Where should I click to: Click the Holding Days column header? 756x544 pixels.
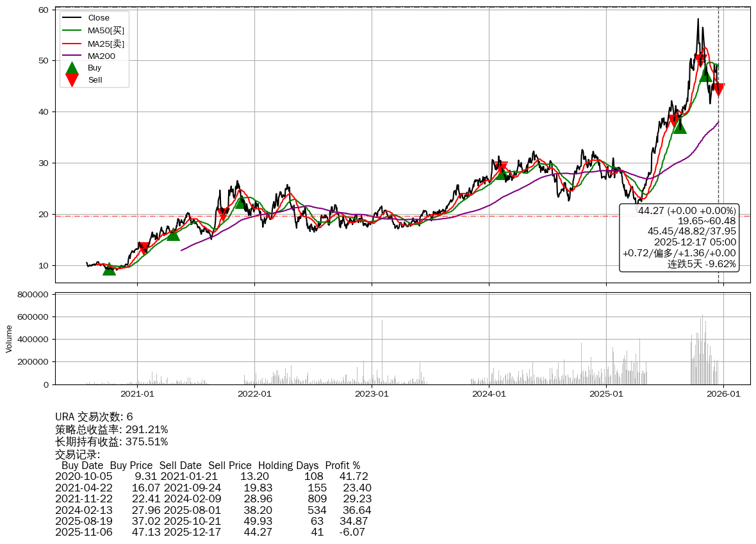pyautogui.click(x=288, y=466)
